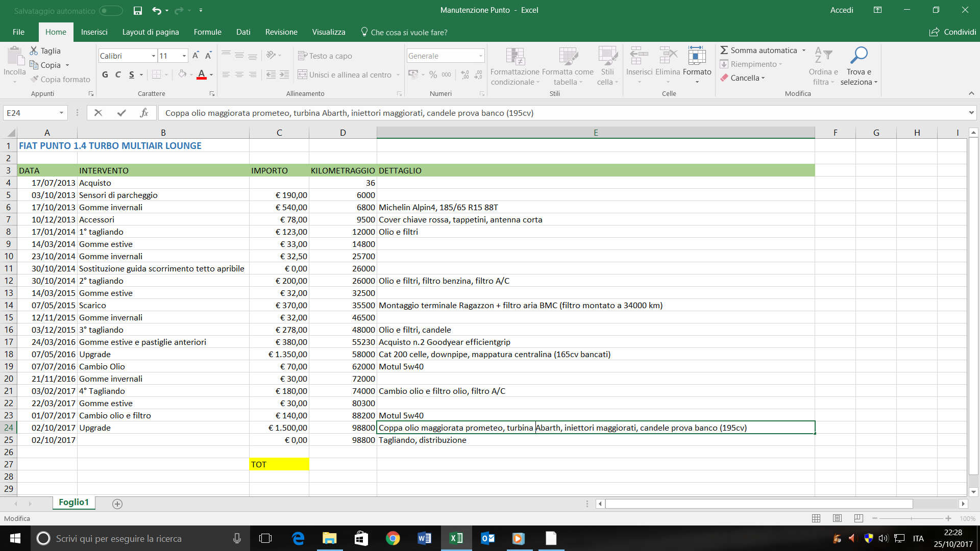
Task: Open the Generale number format dropdown
Action: click(x=480, y=56)
